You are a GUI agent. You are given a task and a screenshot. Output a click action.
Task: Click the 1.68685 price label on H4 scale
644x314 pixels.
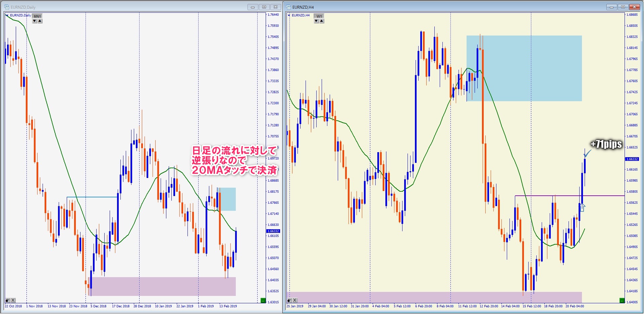pos(632,15)
